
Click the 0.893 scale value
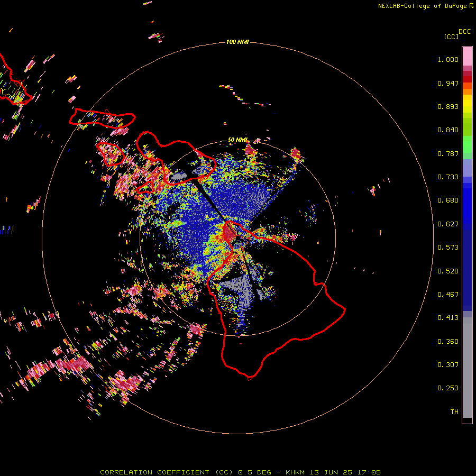point(448,106)
